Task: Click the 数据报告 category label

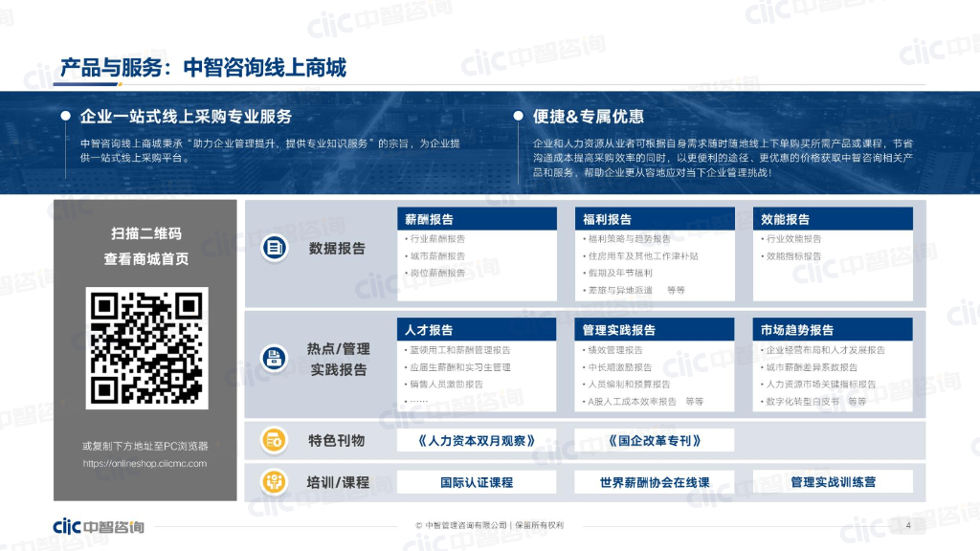Action: 337,249
